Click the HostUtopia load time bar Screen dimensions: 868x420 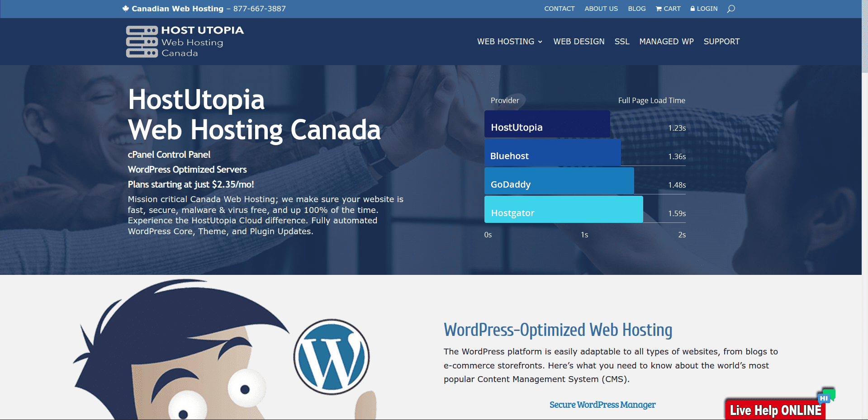pos(547,124)
